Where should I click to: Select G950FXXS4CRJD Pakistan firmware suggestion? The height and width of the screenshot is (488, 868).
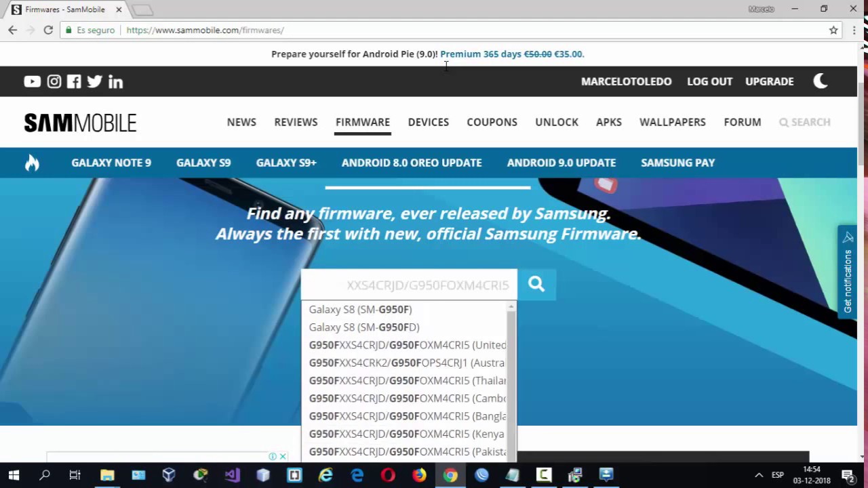[x=405, y=452]
